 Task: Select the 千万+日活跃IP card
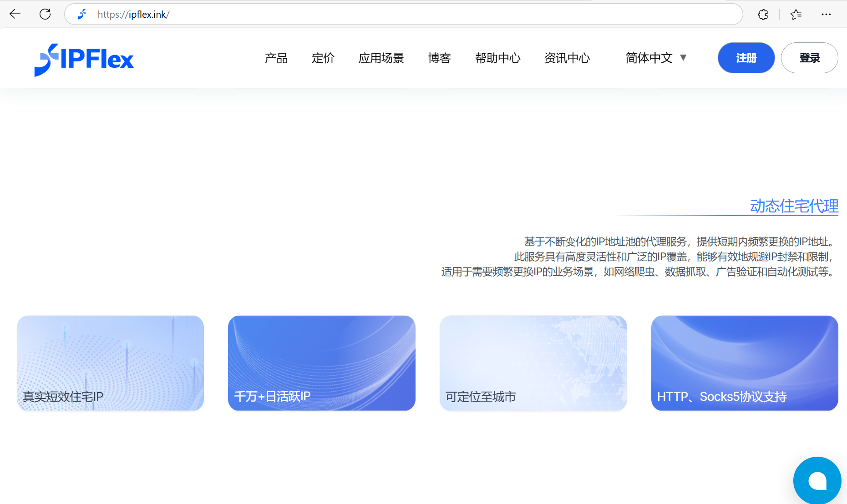(321, 363)
